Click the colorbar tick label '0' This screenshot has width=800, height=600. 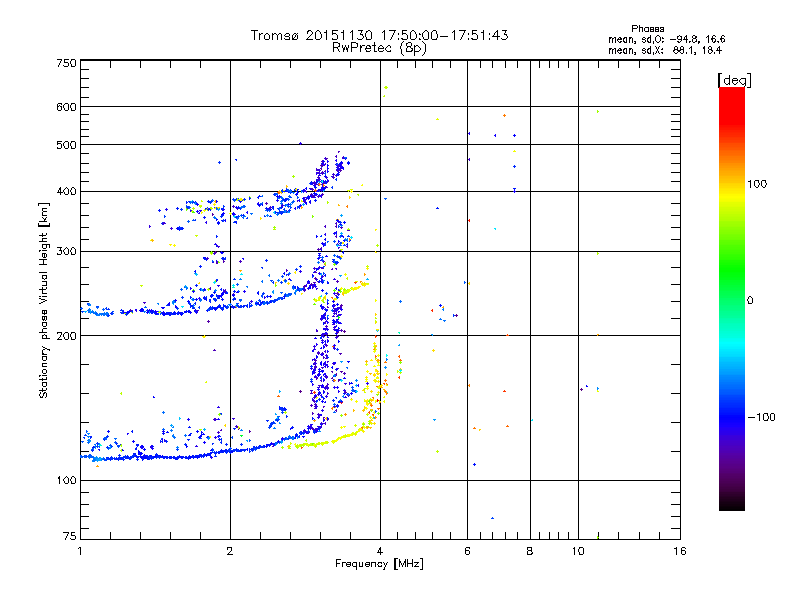coord(750,300)
